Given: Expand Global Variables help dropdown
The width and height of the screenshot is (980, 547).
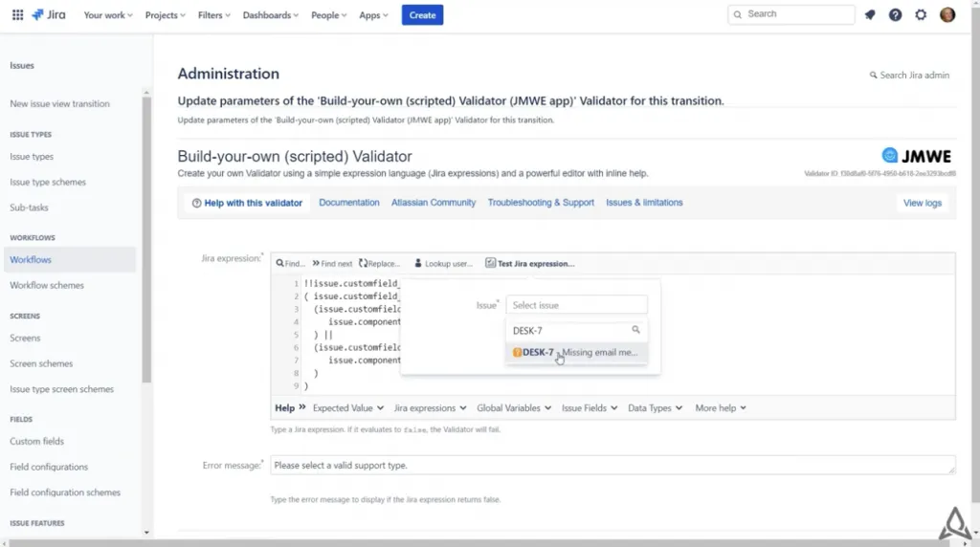Looking at the screenshot, I should coord(514,407).
